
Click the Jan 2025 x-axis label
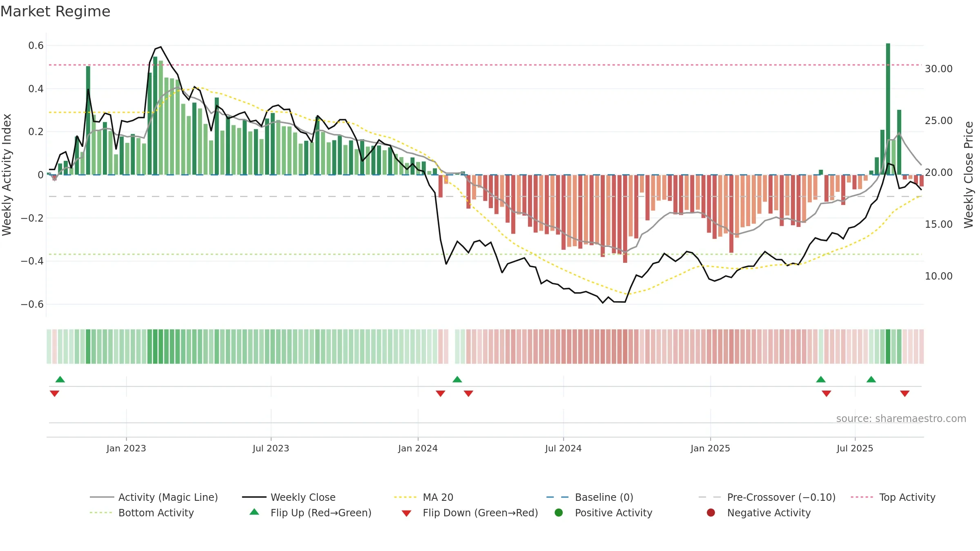(x=710, y=448)
